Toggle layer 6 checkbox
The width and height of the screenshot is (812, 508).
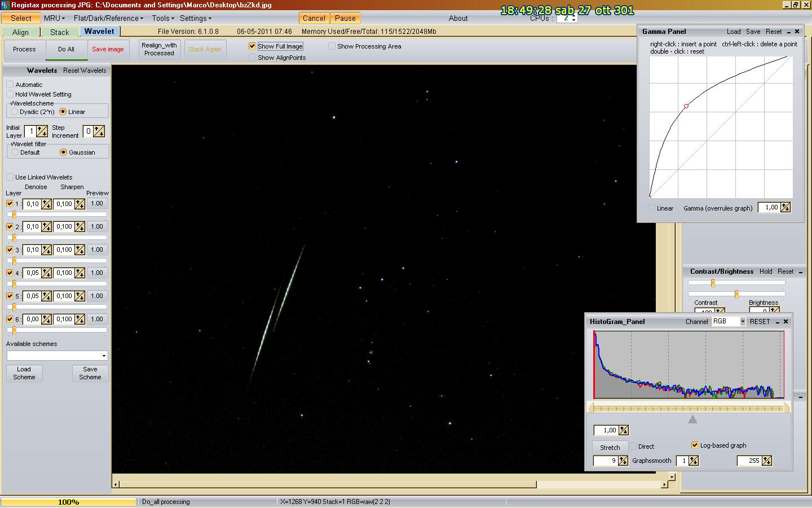point(10,319)
